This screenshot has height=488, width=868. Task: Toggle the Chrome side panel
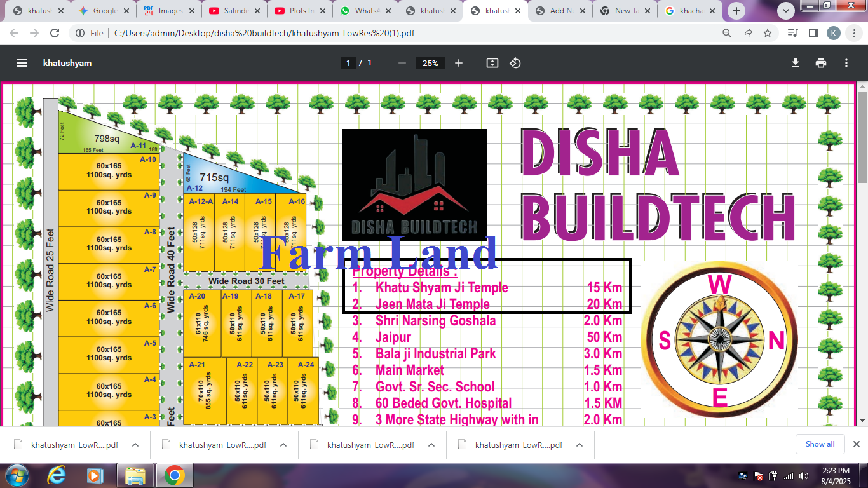811,33
